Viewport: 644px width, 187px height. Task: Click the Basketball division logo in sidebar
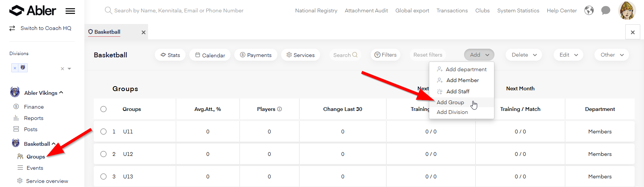click(16, 143)
